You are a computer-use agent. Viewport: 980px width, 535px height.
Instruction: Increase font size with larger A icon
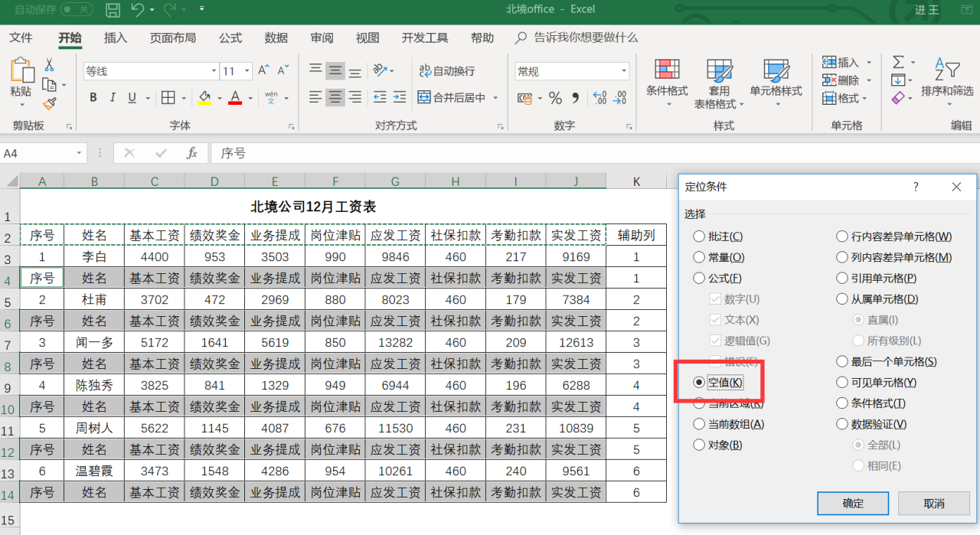point(263,70)
